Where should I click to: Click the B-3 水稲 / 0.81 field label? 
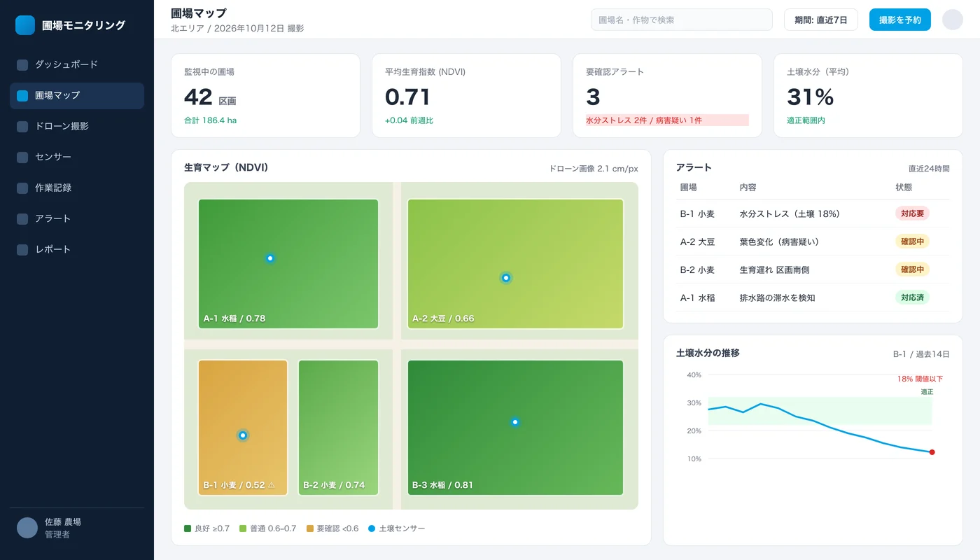pyautogui.click(x=442, y=484)
